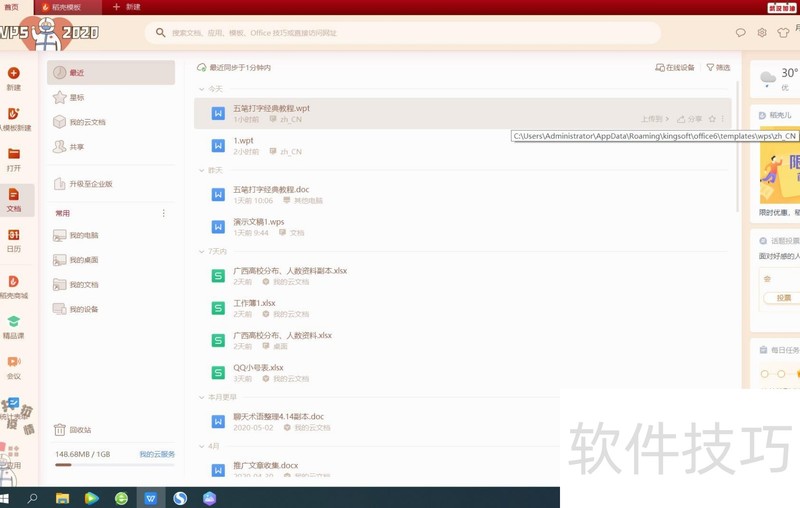Viewport: 800px width, 508px height.
Task: Click the 投票 button in right panel
Action: point(783,298)
